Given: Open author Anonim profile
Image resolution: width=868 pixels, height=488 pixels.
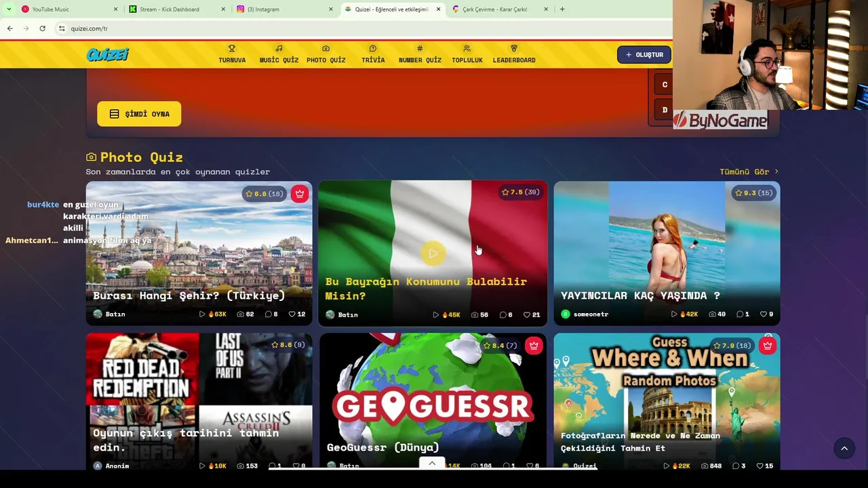Looking at the screenshot, I should point(111,466).
